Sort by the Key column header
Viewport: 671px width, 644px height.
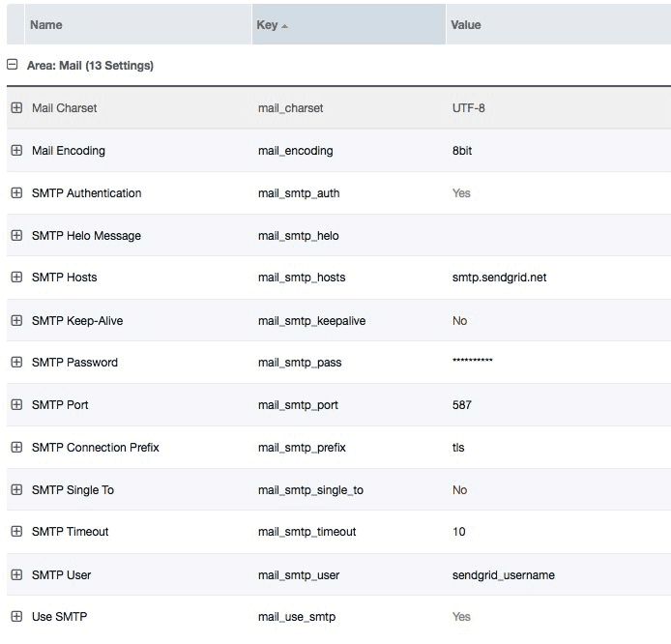point(267,25)
